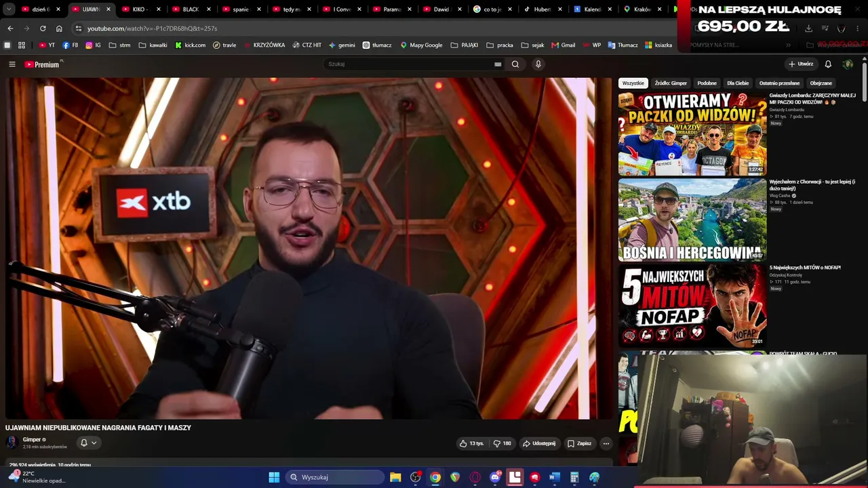The image size is (868, 488).
Task: Open the PAJĄKI bookmarks folder
Action: point(465,45)
